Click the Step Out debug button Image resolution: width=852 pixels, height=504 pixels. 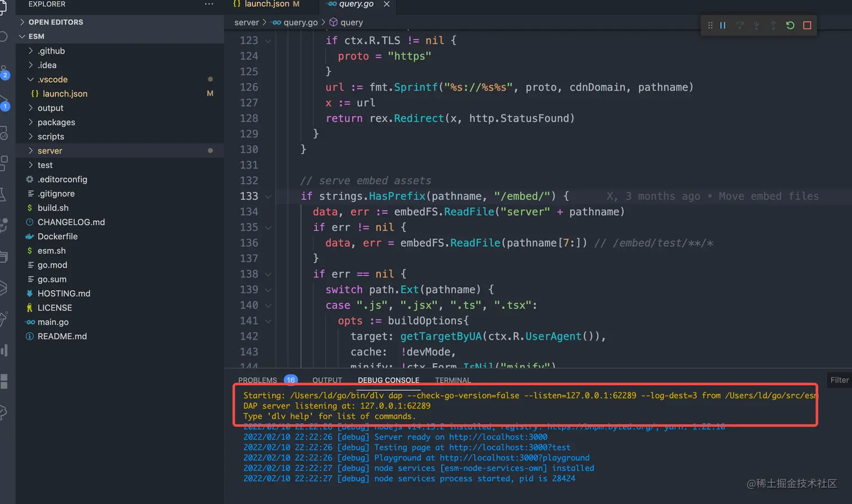tap(773, 25)
